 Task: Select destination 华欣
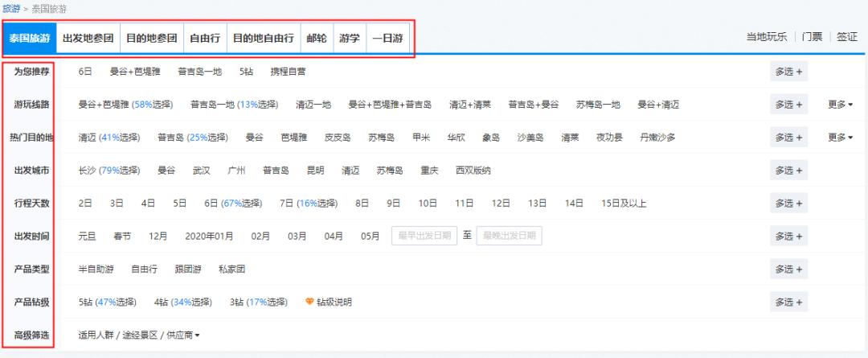(x=457, y=138)
